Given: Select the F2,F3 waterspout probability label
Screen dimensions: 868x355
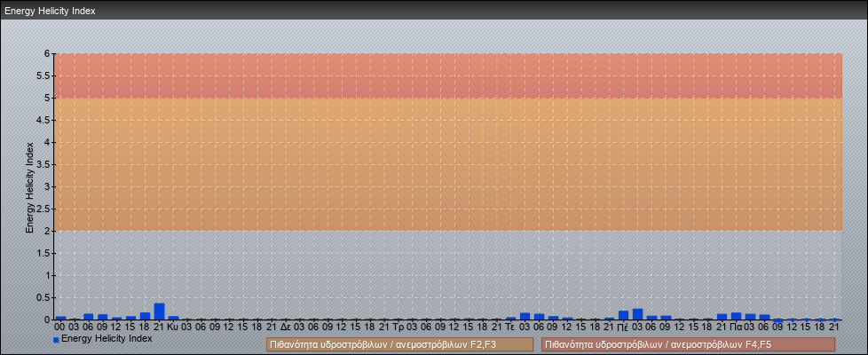Looking at the screenshot, I should click(399, 344).
